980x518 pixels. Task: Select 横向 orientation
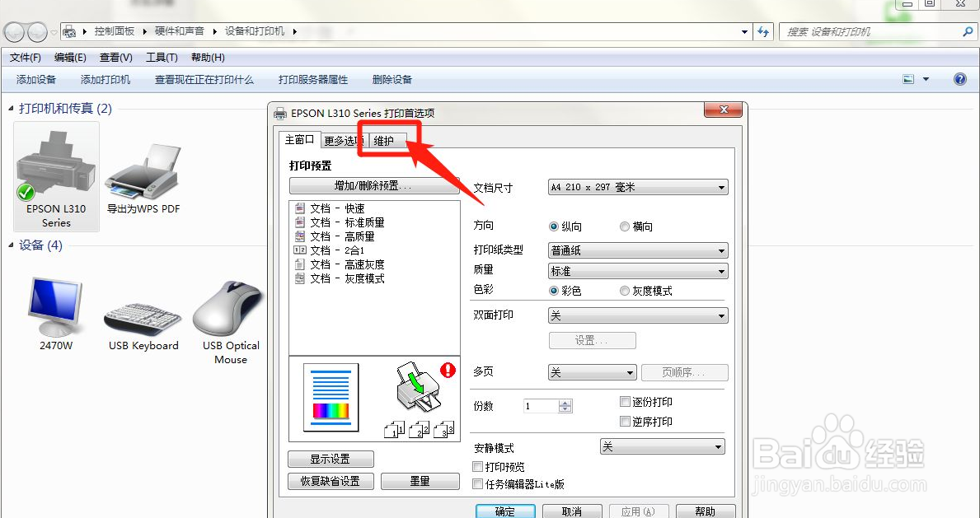624,226
